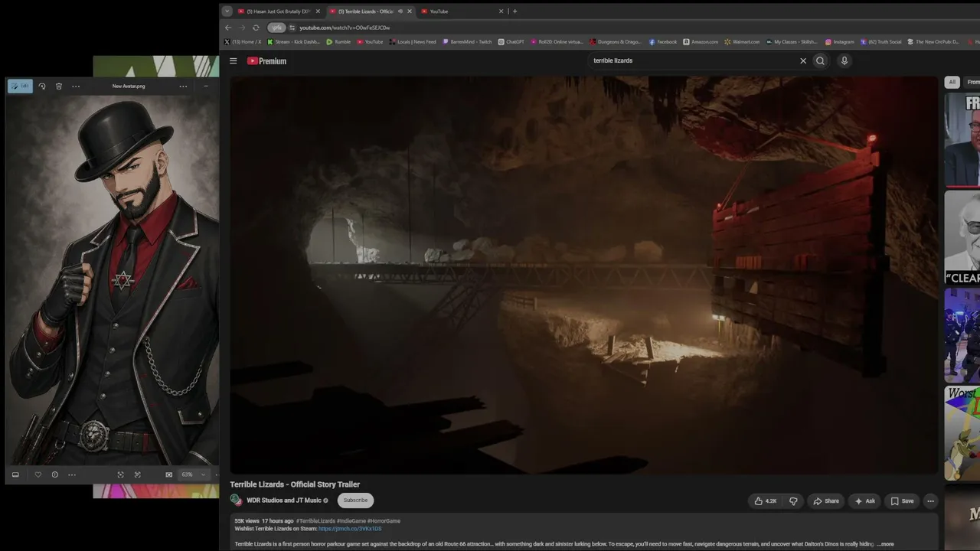Like the Terrible Lizards trailer

766,501
